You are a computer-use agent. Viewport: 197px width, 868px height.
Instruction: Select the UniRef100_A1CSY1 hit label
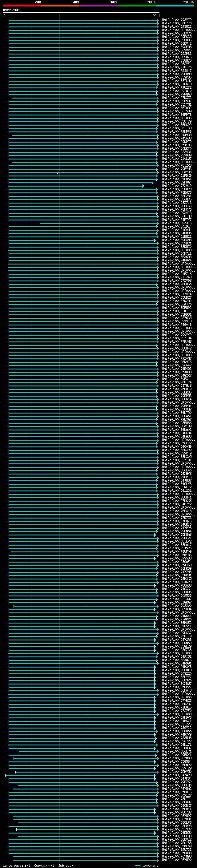177,626
